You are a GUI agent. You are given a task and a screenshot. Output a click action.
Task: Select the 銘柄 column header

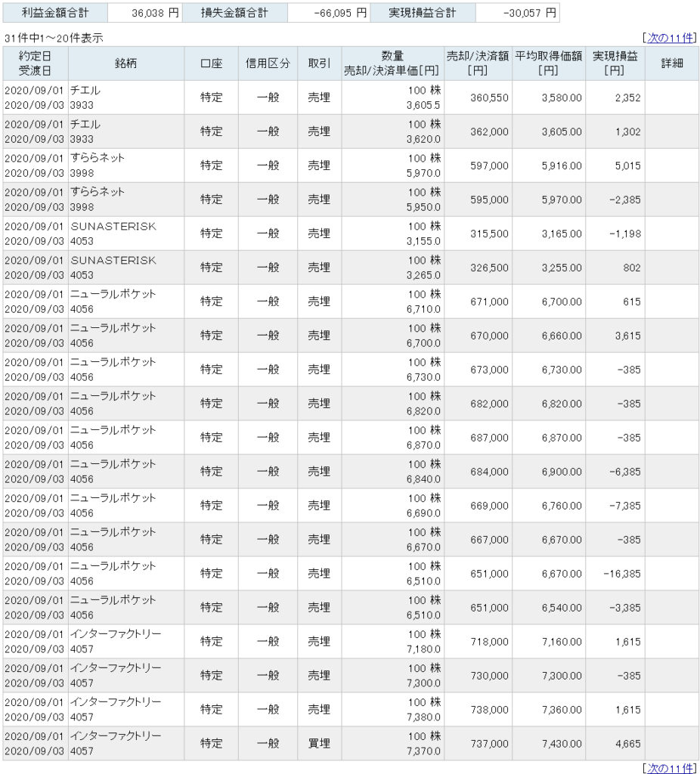[x=126, y=63]
